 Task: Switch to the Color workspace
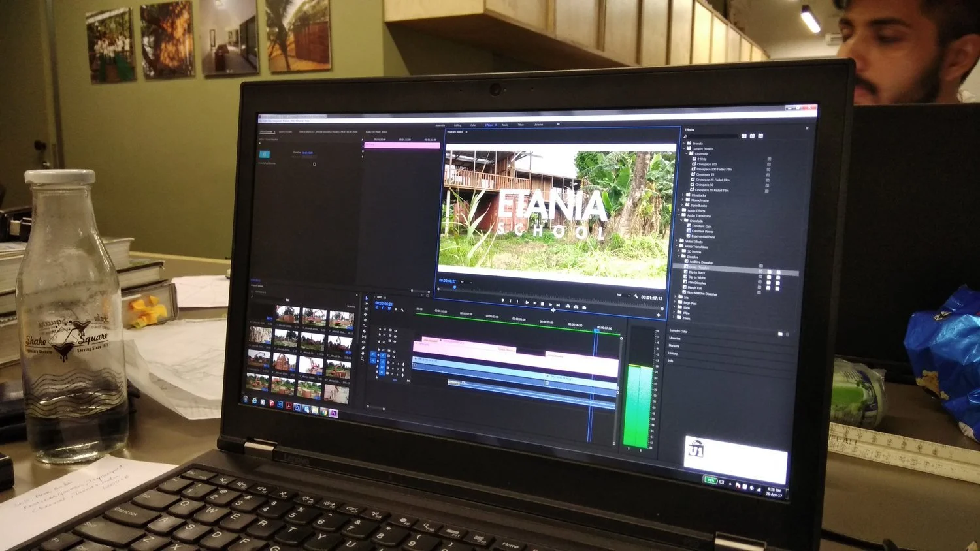(473, 125)
